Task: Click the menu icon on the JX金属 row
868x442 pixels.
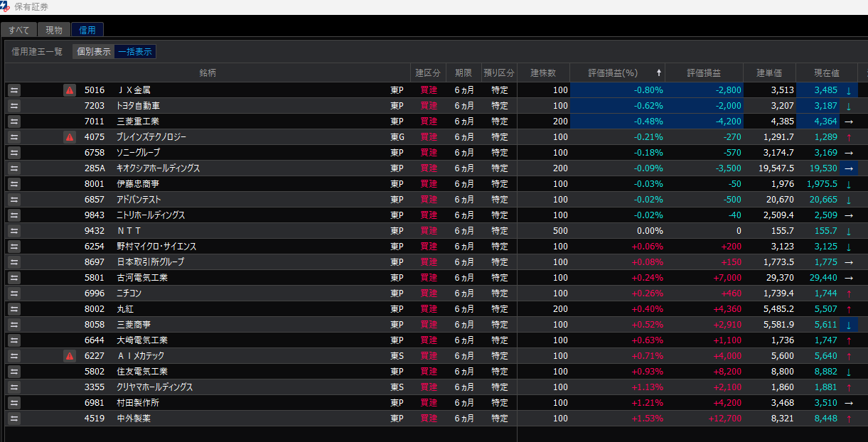Action: pos(14,90)
